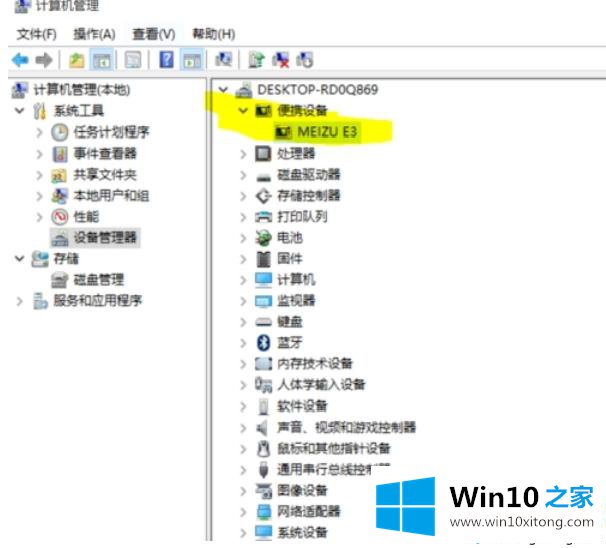Select 共享文件夹 in the tree
Image resolution: width=606 pixels, height=548 pixels.
click(x=105, y=175)
